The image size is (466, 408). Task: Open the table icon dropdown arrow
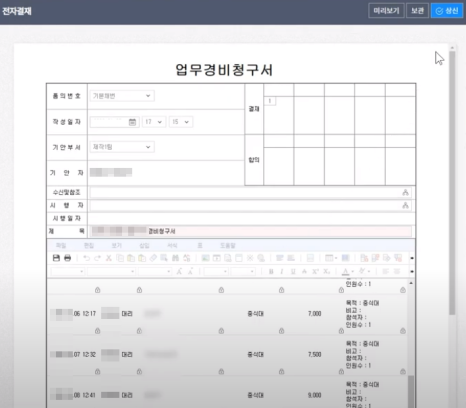click(336, 258)
